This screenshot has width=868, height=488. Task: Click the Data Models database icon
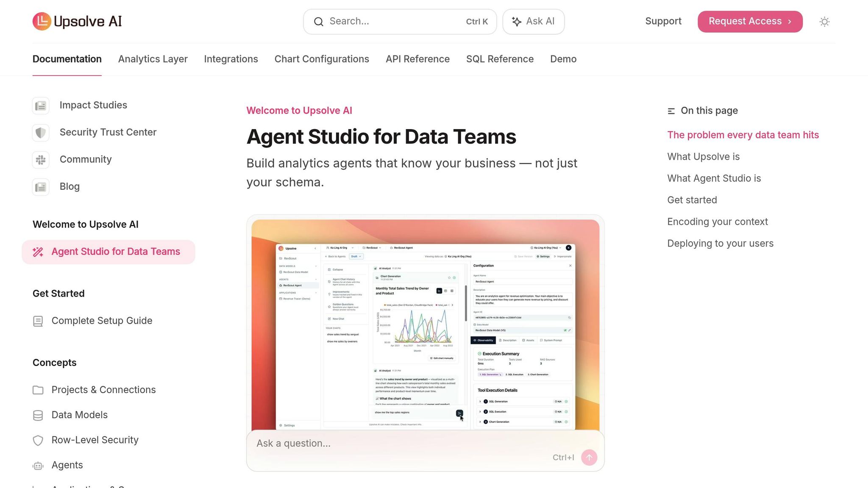38,415
